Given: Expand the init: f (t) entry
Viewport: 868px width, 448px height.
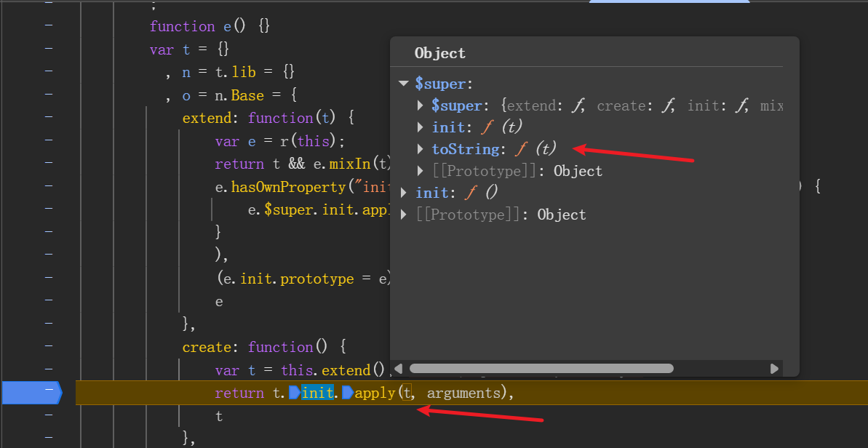Looking at the screenshot, I should point(421,127).
